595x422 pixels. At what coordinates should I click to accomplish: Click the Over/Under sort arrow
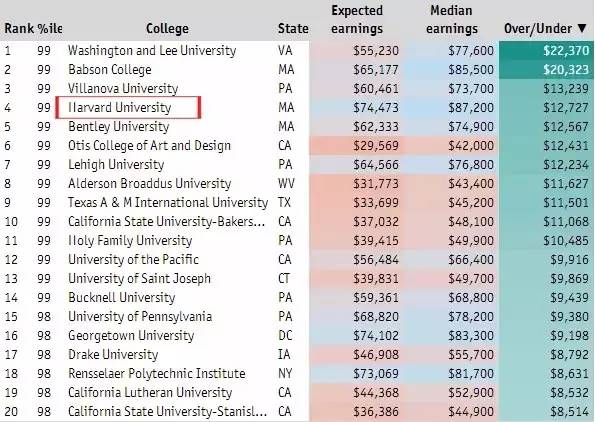coord(582,28)
